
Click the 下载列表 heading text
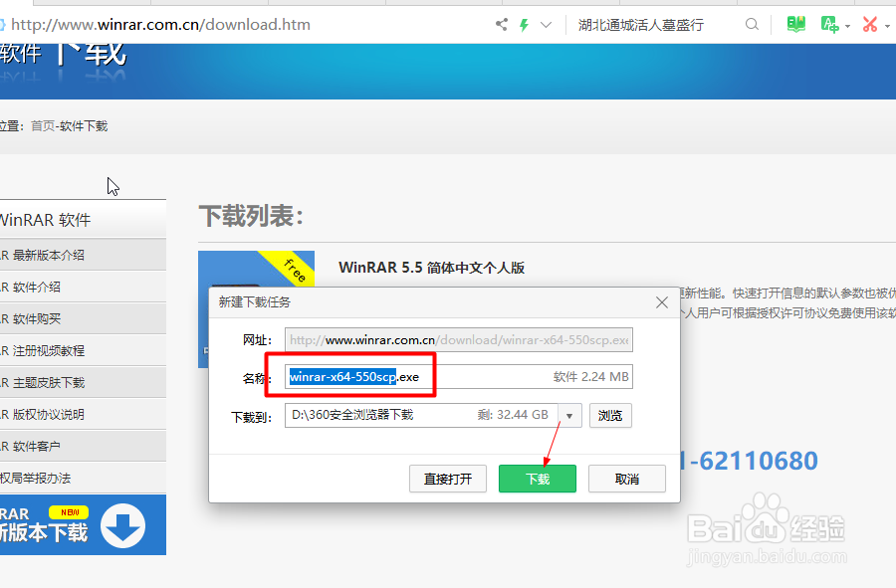[251, 216]
